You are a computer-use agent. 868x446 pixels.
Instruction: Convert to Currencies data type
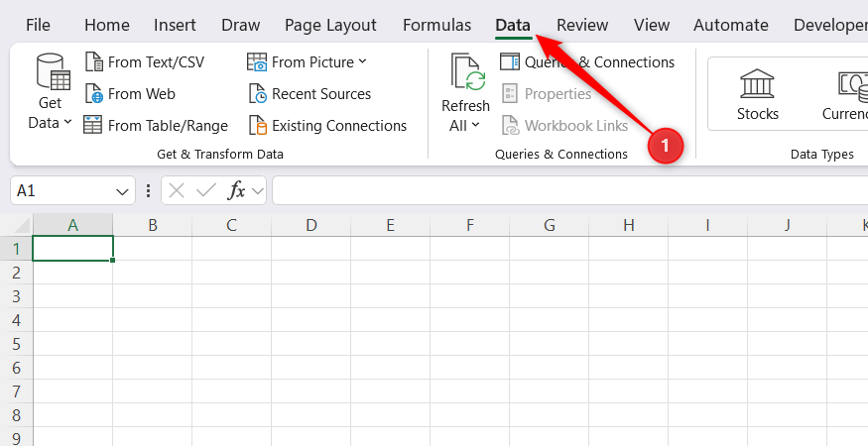(x=847, y=94)
